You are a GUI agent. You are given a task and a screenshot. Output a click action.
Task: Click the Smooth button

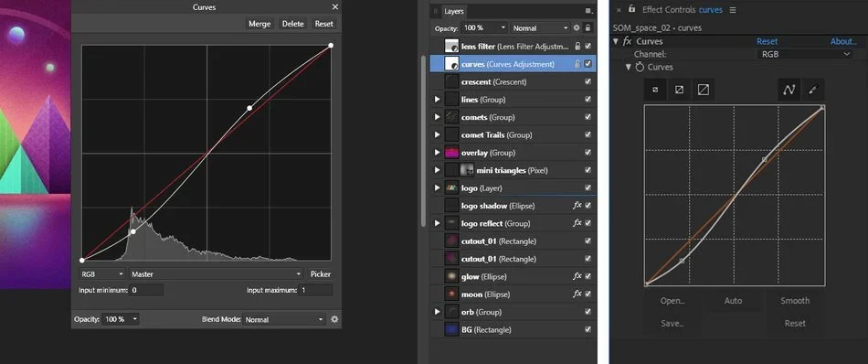tap(795, 301)
